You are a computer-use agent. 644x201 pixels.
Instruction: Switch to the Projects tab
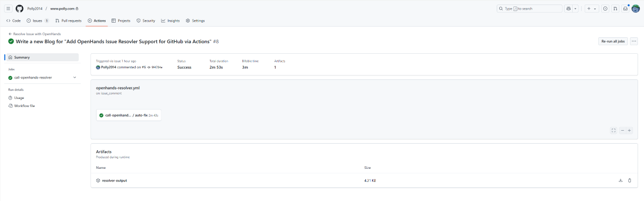coord(121,21)
